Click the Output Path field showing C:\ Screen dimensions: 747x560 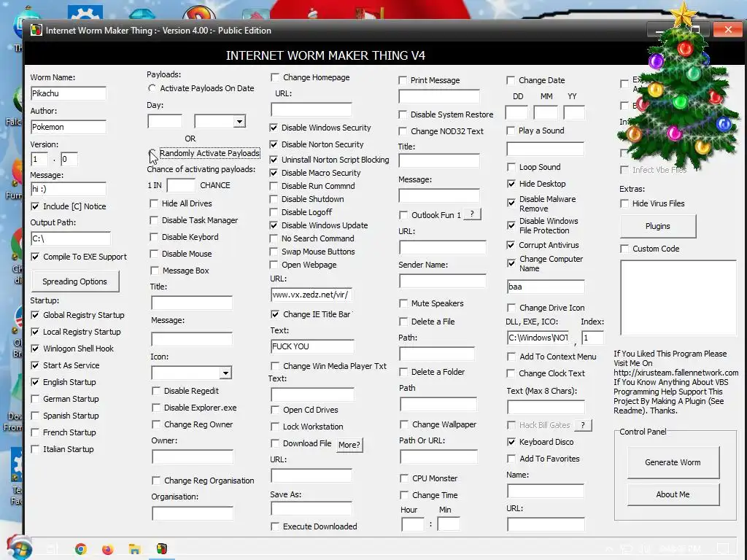coord(71,238)
